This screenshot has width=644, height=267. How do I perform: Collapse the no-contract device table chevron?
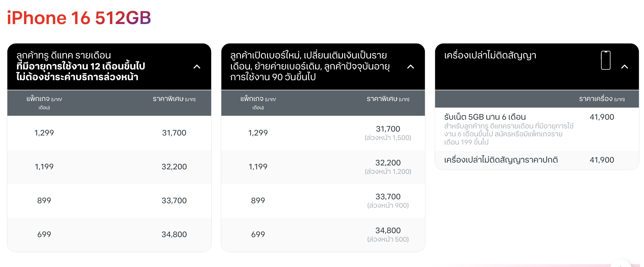[x=624, y=67]
